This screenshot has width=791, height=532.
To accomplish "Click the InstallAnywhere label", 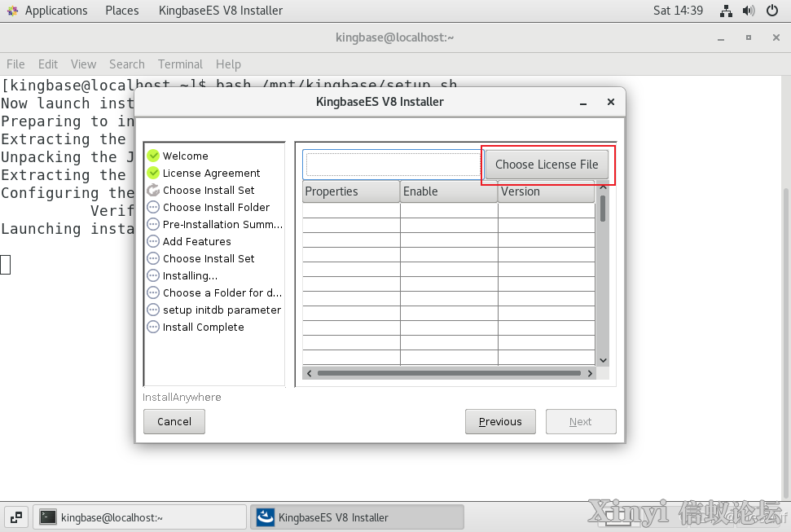I will pos(182,398).
